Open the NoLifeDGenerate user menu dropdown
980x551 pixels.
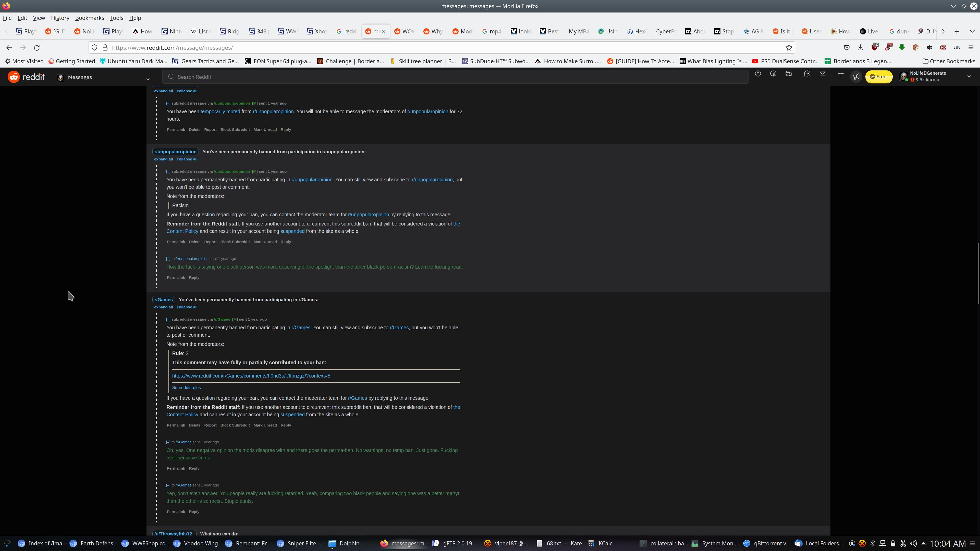pos(969,77)
